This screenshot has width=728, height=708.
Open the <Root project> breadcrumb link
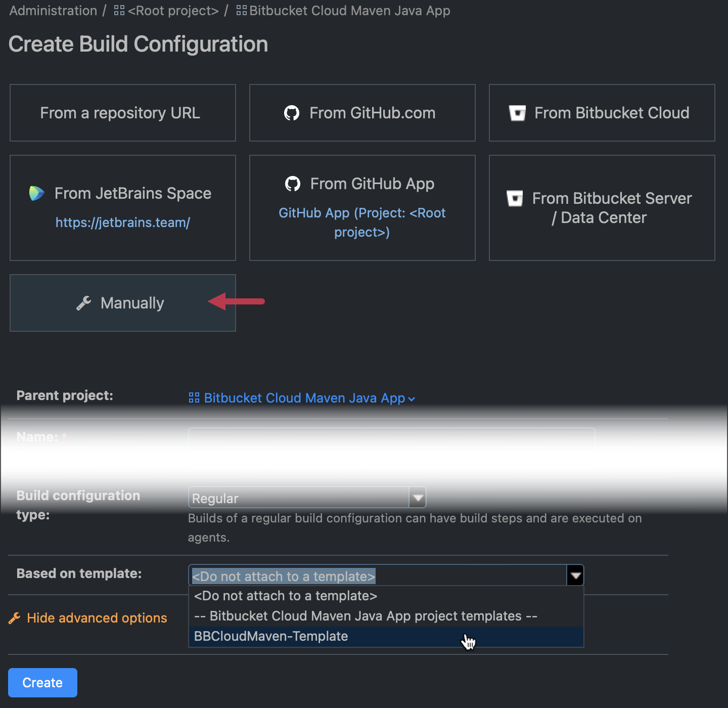[173, 11]
